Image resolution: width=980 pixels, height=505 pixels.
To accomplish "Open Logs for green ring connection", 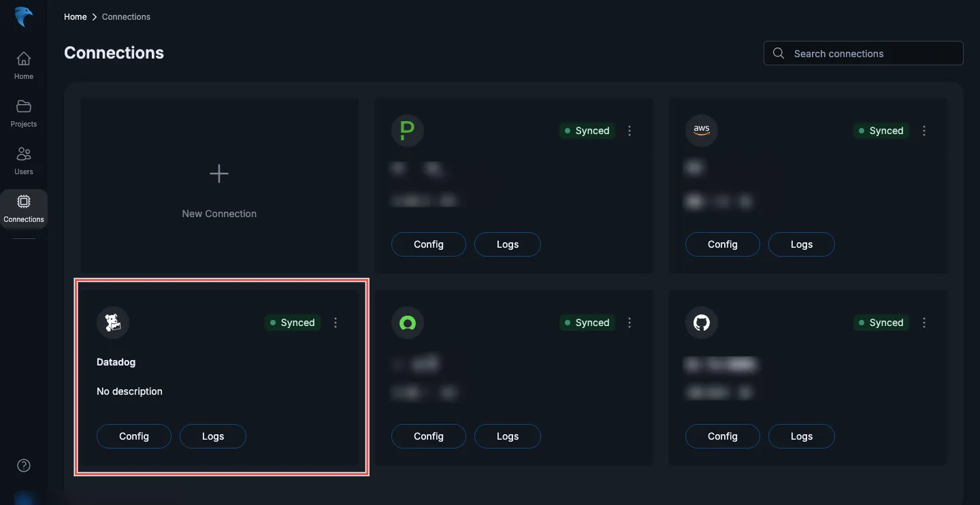I will pyautogui.click(x=508, y=436).
